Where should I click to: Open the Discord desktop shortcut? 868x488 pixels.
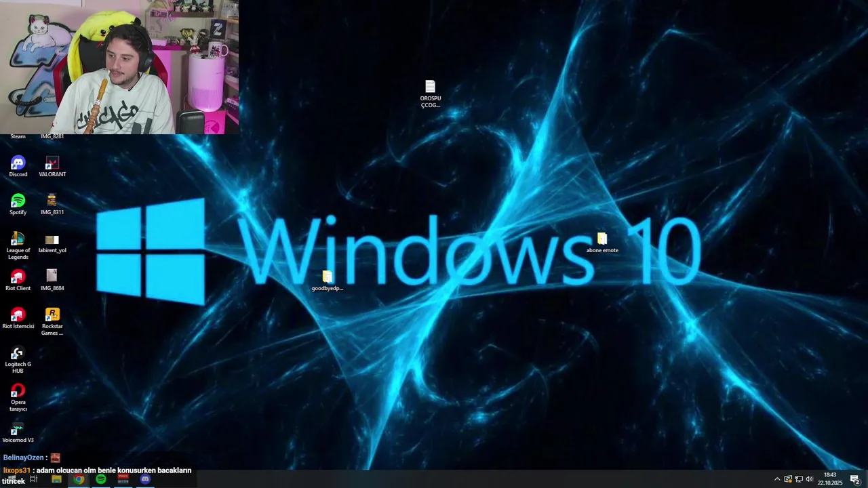click(18, 167)
